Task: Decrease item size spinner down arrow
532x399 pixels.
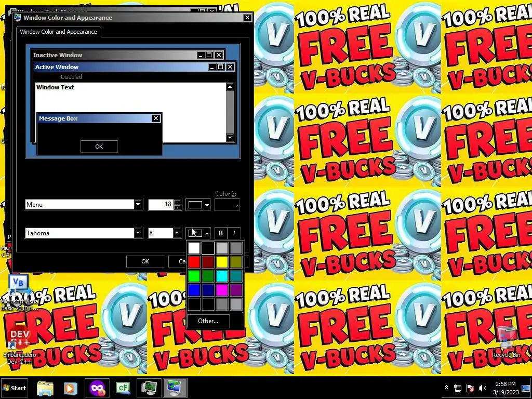Action: click(178, 207)
